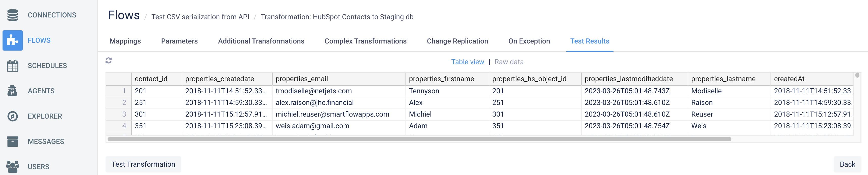The width and height of the screenshot is (868, 175).
Task: Click the table's horizontal scrollbar
Action: click(419, 139)
